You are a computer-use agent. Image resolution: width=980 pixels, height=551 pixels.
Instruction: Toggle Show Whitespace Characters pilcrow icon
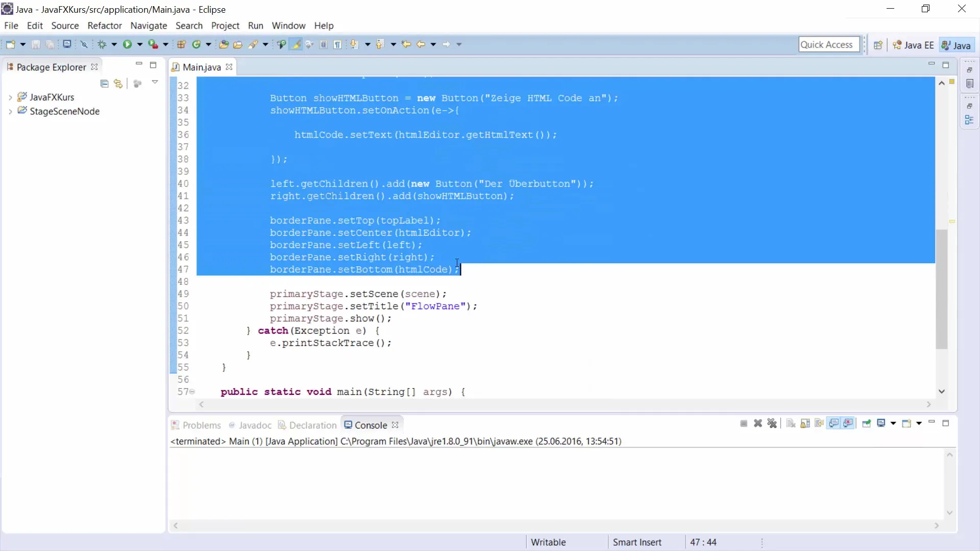tap(337, 44)
